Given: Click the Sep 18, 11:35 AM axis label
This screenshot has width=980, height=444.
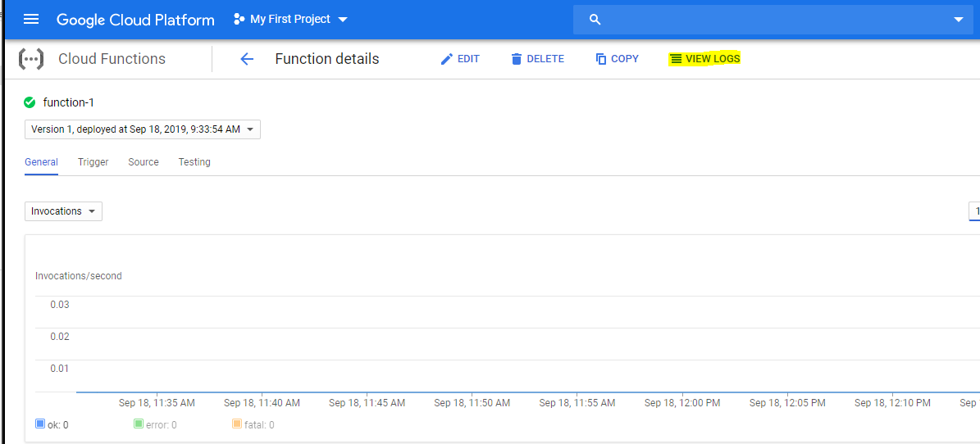Looking at the screenshot, I should pos(157,403).
